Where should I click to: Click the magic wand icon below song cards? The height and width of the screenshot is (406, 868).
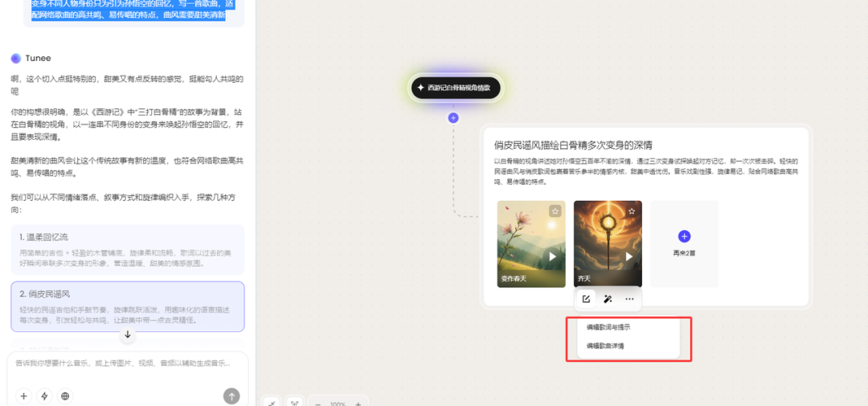click(x=608, y=299)
